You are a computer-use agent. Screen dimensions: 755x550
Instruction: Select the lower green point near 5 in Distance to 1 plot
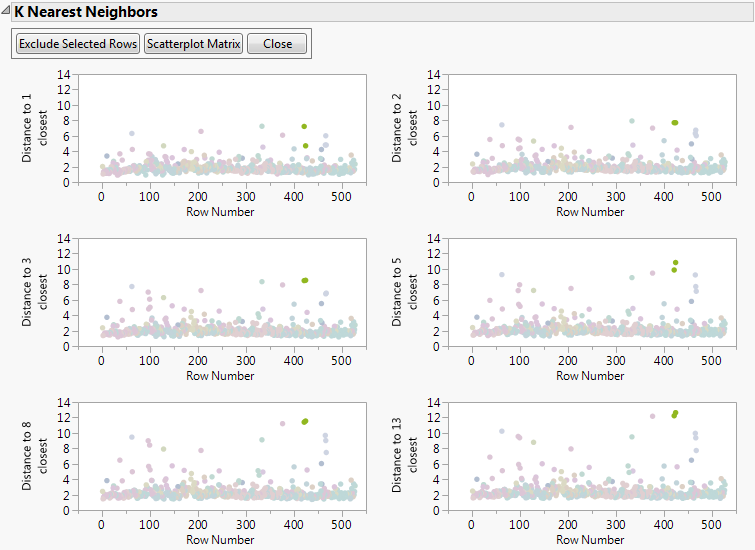click(x=305, y=146)
